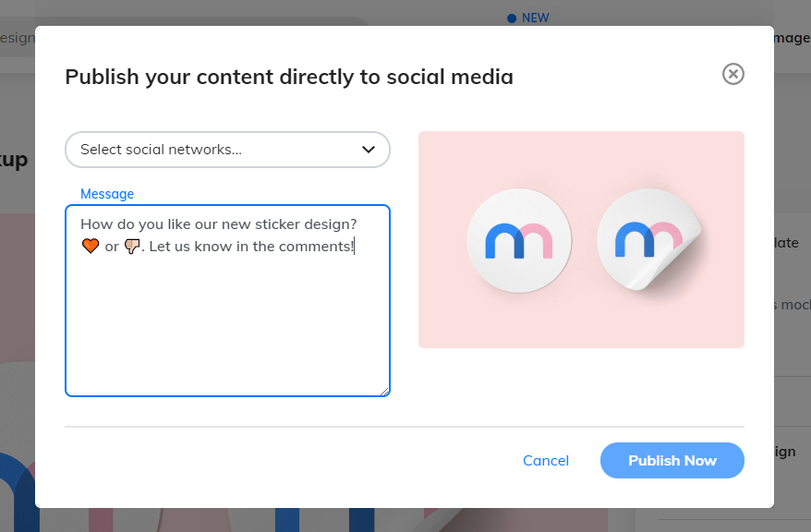This screenshot has height=532, width=811.
Task: Close the publish dialog with X icon
Action: 732,74
